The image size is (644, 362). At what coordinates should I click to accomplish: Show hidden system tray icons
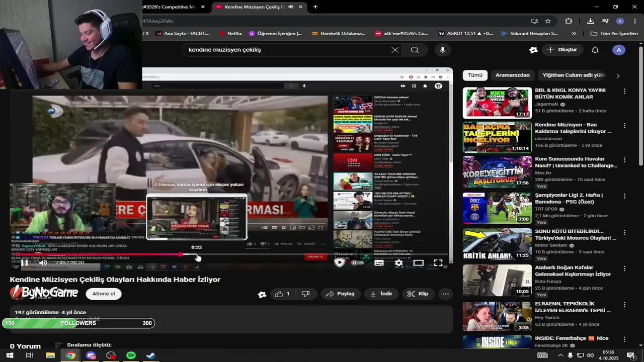click(x=560, y=355)
